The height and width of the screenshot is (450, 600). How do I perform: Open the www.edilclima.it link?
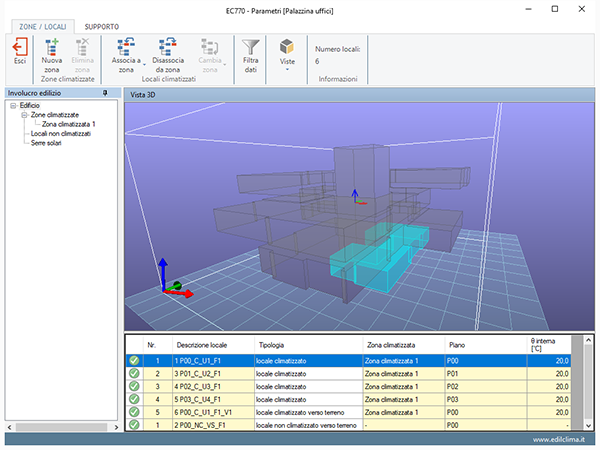pyautogui.click(x=559, y=440)
